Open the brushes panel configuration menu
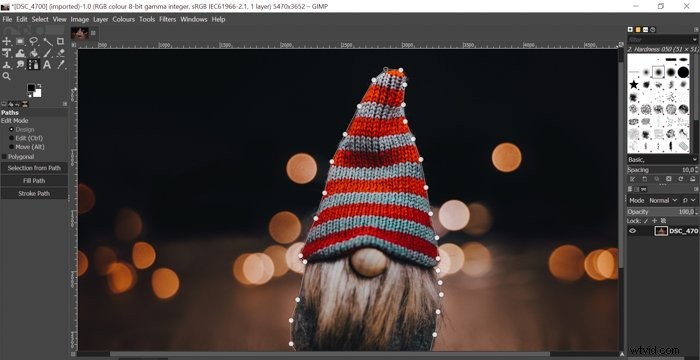The height and width of the screenshot is (360, 700). click(696, 29)
